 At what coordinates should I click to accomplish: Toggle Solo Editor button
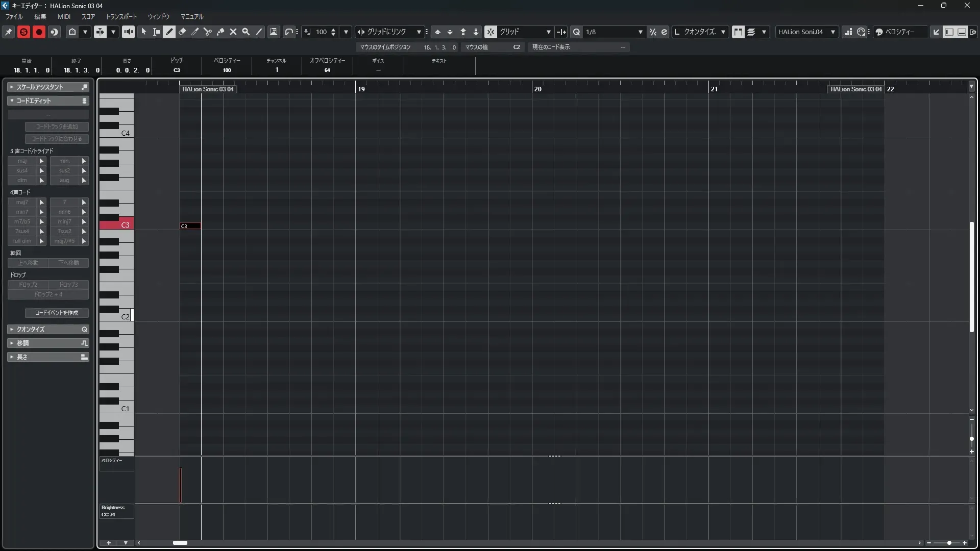click(x=23, y=32)
